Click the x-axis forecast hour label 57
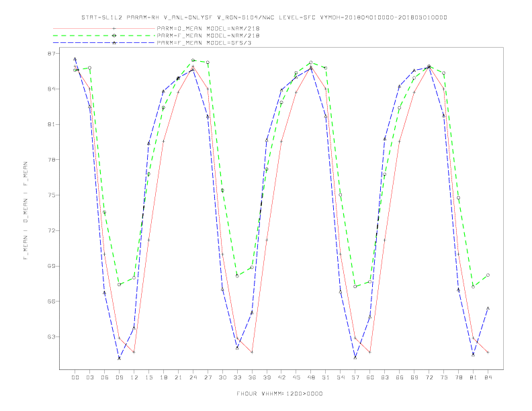 click(355, 377)
